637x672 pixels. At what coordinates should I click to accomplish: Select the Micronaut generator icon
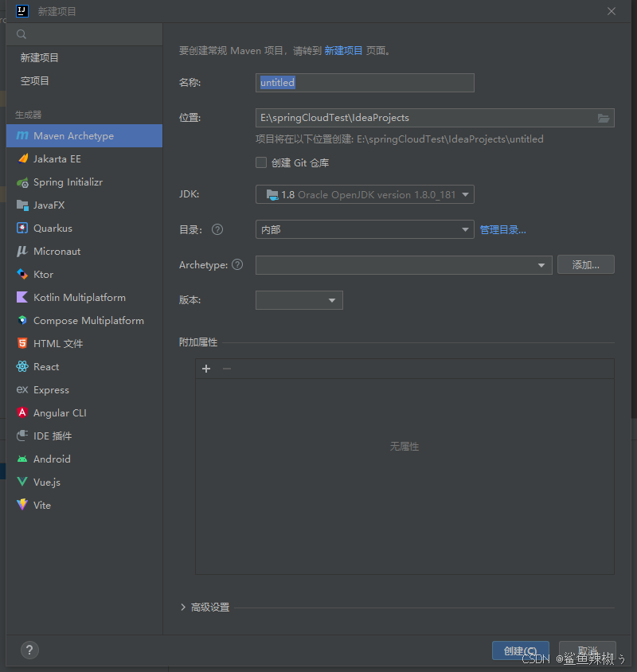coord(22,251)
